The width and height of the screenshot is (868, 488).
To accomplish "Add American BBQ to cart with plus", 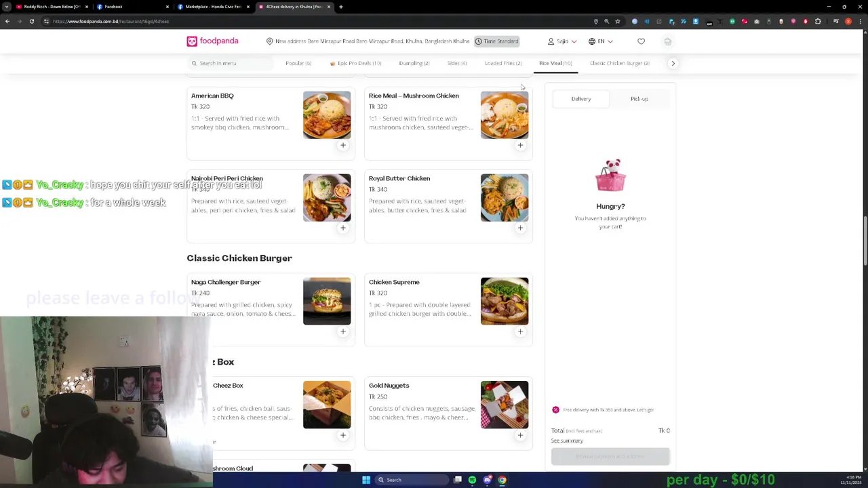I will (x=343, y=145).
